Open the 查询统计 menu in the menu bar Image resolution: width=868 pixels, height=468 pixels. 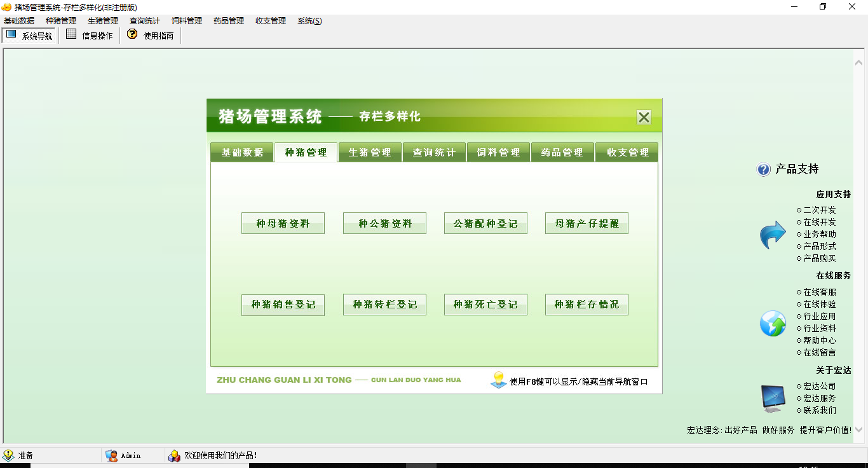[145, 21]
